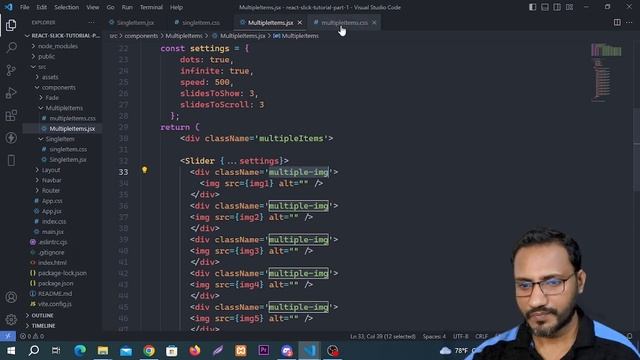Toggle primary side bar layout icon
Screen dimensions: 640x360
click(532, 7)
